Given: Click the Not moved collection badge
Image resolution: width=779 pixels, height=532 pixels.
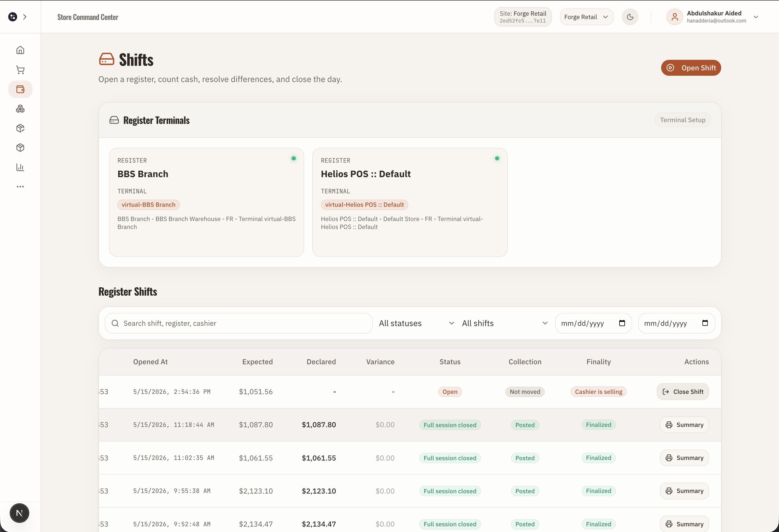Looking at the screenshot, I should (525, 392).
